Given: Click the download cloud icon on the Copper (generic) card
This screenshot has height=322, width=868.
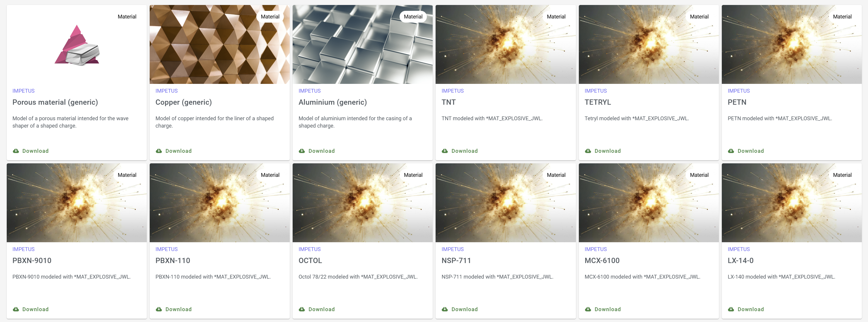Looking at the screenshot, I should coord(159,151).
